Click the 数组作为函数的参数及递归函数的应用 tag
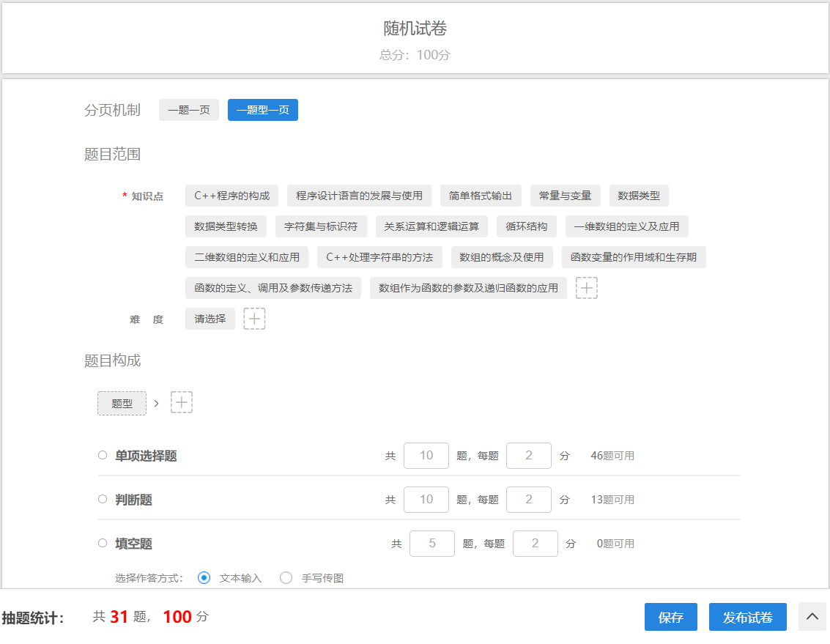 tap(468, 288)
